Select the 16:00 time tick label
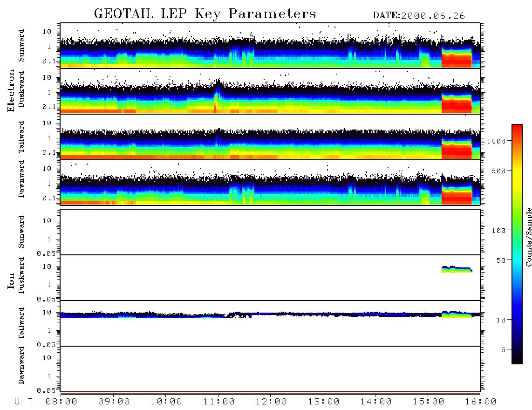 (x=481, y=402)
